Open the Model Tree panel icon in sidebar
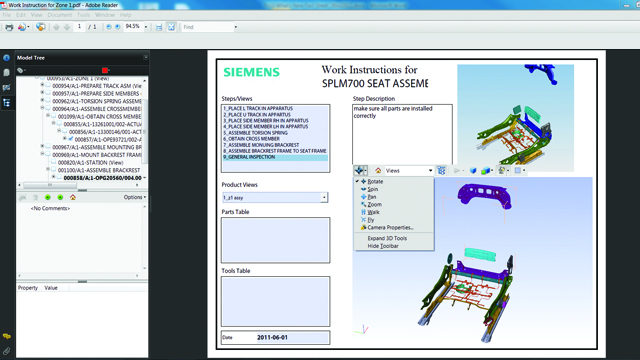This screenshot has height=360, width=640. [7, 103]
